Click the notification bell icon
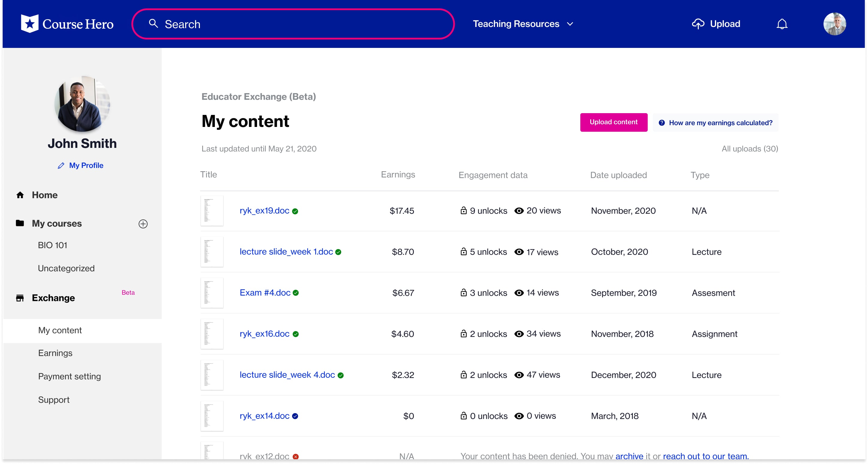Viewport: 868px width, 464px height. coord(782,24)
